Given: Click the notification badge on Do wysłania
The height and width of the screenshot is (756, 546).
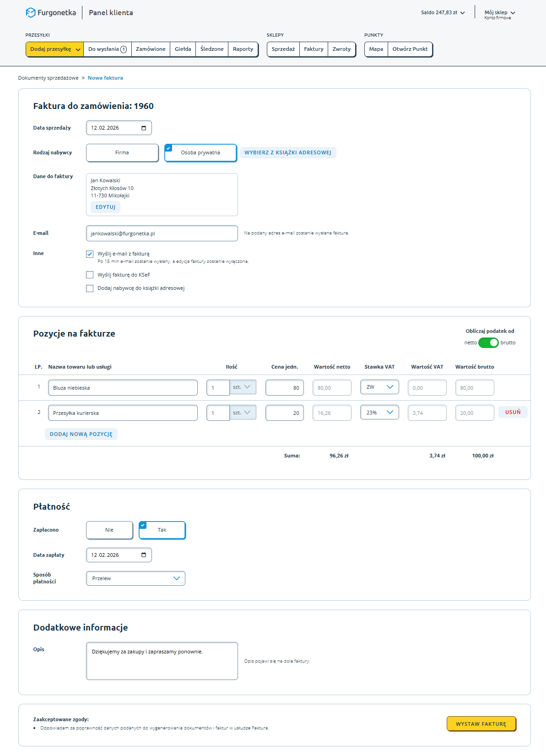Looking at the screenshot, I should pyautogui.click(x=124, y=49).
